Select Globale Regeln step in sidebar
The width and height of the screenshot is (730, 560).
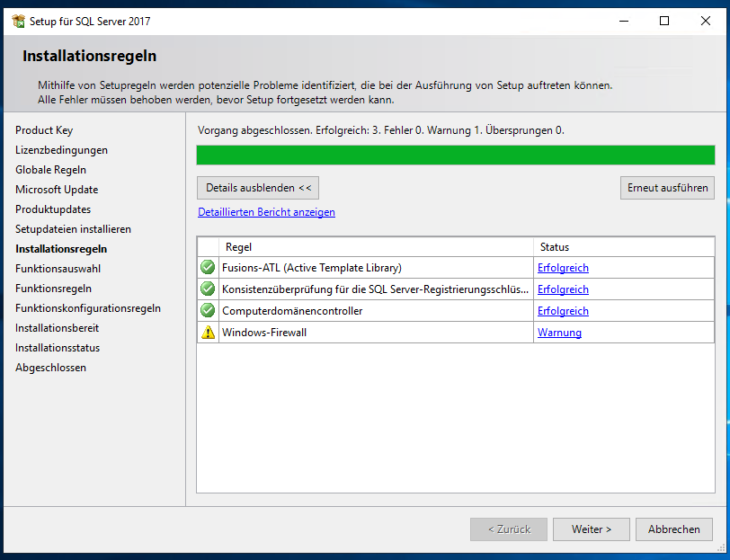coord(50,170)
